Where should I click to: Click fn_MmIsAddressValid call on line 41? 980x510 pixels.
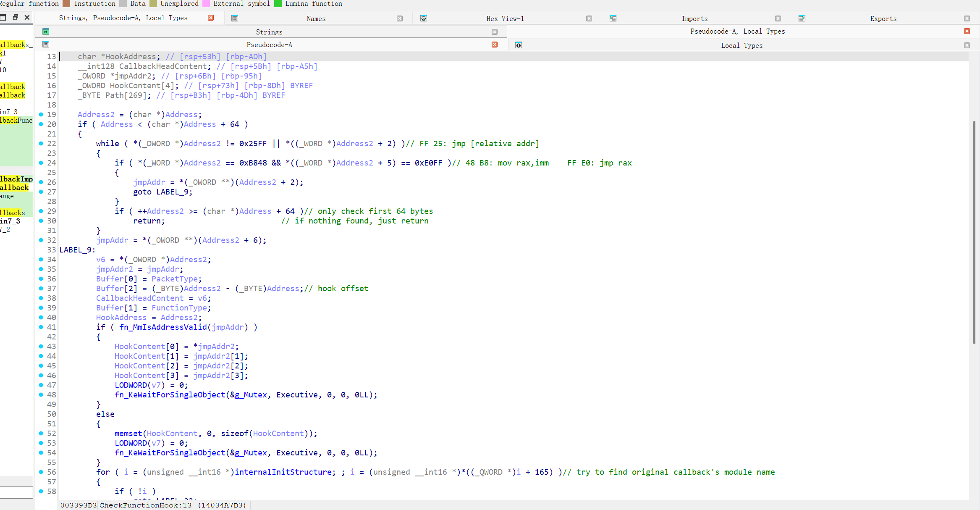[x=163, y=327]
